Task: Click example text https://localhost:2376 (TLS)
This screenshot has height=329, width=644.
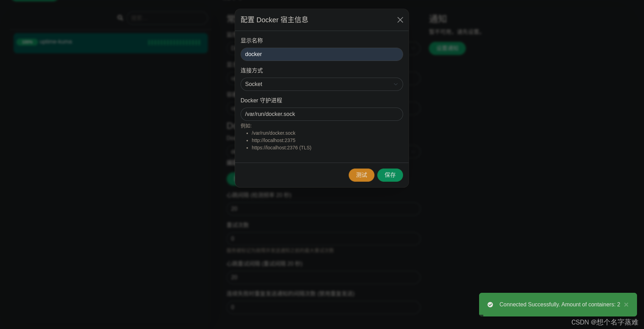Action: [x=281, y=148]
